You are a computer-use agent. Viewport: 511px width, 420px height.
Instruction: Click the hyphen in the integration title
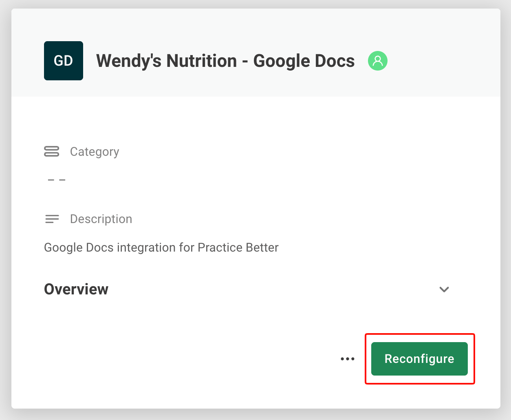click(x=245, y=61)
